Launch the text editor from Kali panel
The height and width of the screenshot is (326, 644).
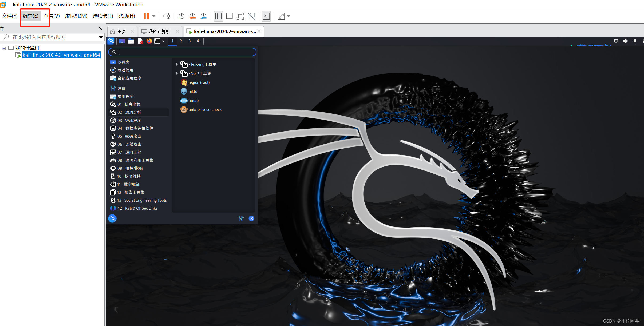pyautogui.click(x=140, y=41)
